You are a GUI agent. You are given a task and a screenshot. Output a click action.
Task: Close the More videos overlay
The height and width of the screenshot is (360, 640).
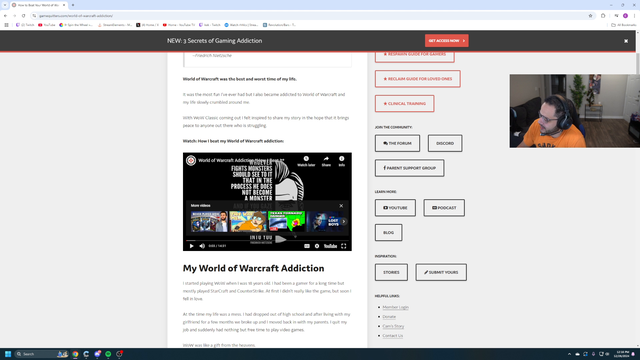click(341, 206)
